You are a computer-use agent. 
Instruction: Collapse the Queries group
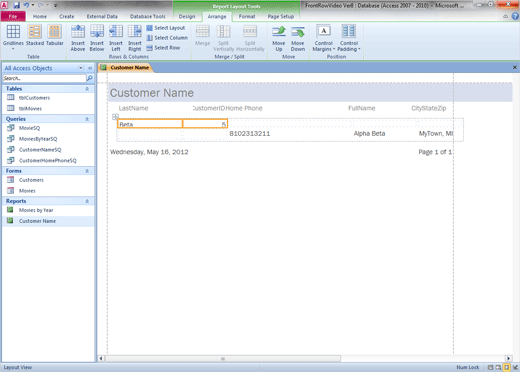pos(87,119)
